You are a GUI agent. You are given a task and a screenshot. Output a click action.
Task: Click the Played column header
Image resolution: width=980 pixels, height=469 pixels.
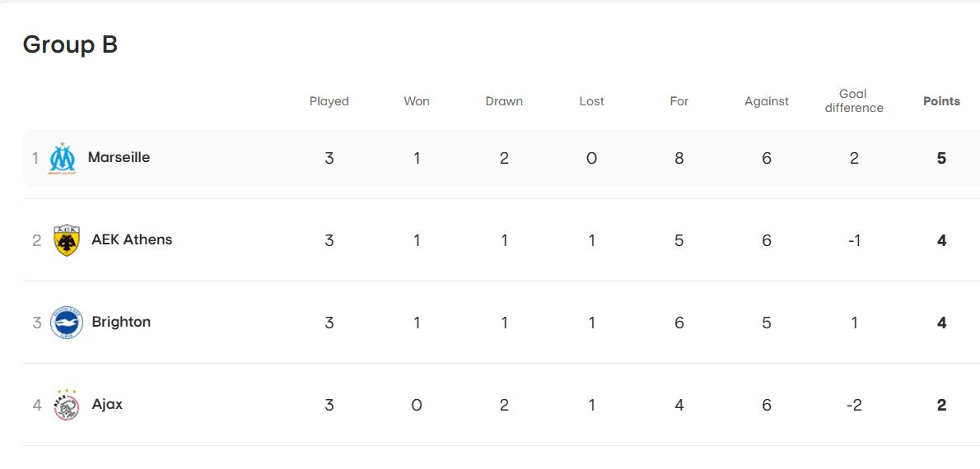(329, 101)
